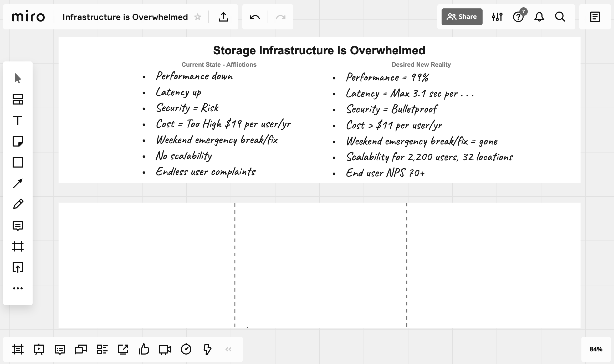The width and height of the screenshot is (614, 364).
Task: Open the export board icon
Action: click(223, 17)
